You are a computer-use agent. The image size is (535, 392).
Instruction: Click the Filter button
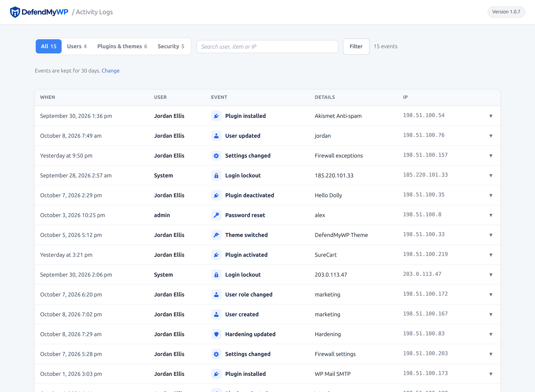(356, 46)
